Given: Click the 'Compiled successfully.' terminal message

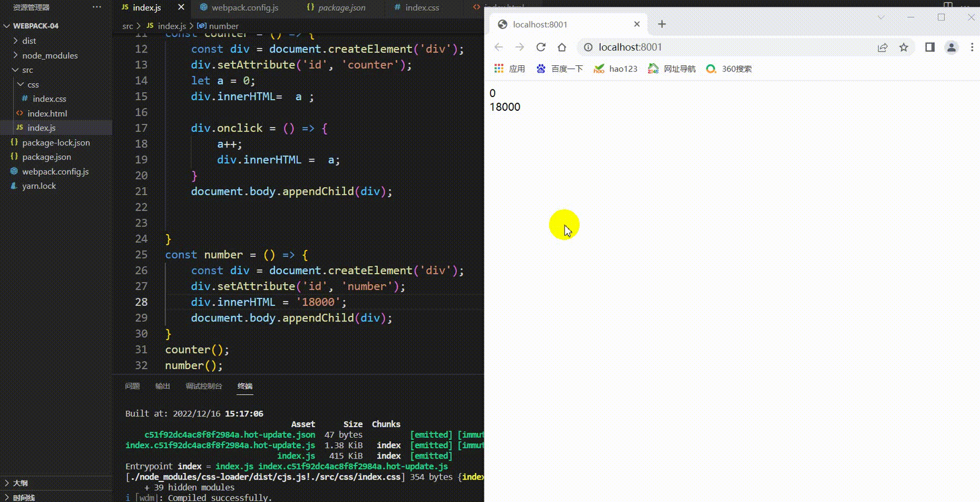Looking at the screenshot, I should (x=220, y=497).
